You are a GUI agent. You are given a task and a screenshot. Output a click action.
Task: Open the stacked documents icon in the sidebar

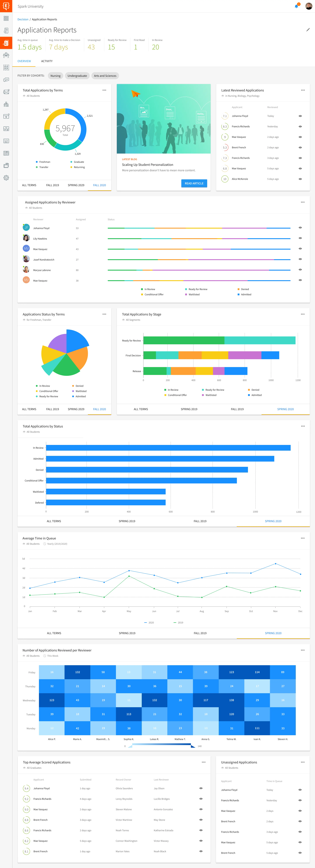(6, 165)
